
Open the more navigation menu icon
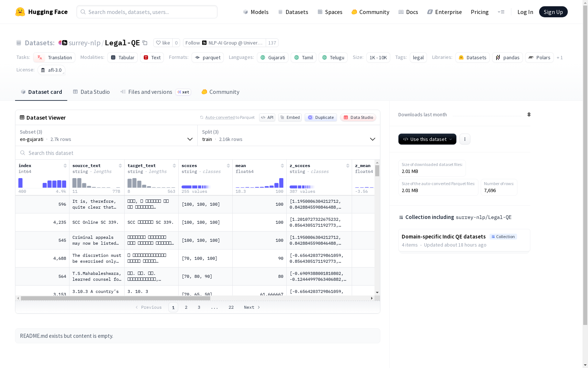coord(501,12)
